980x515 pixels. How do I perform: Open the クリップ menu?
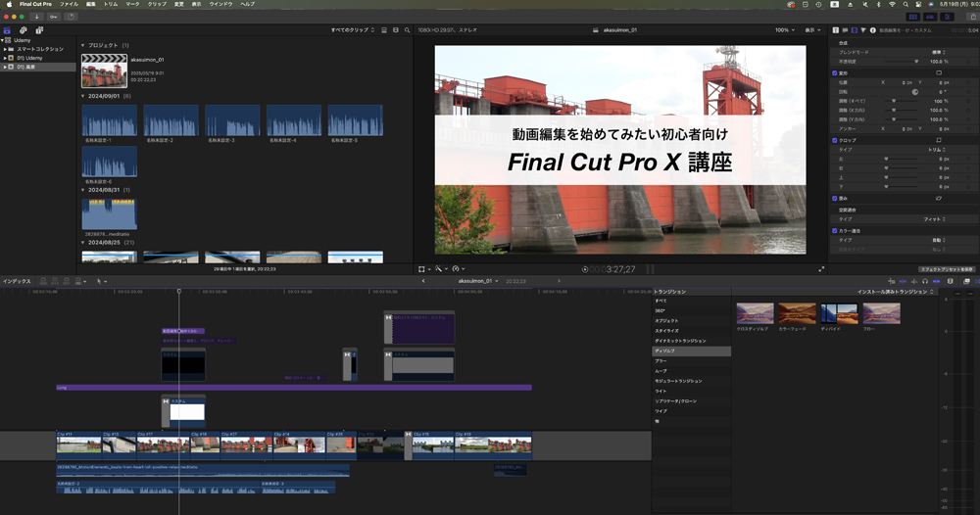[157, 4]
